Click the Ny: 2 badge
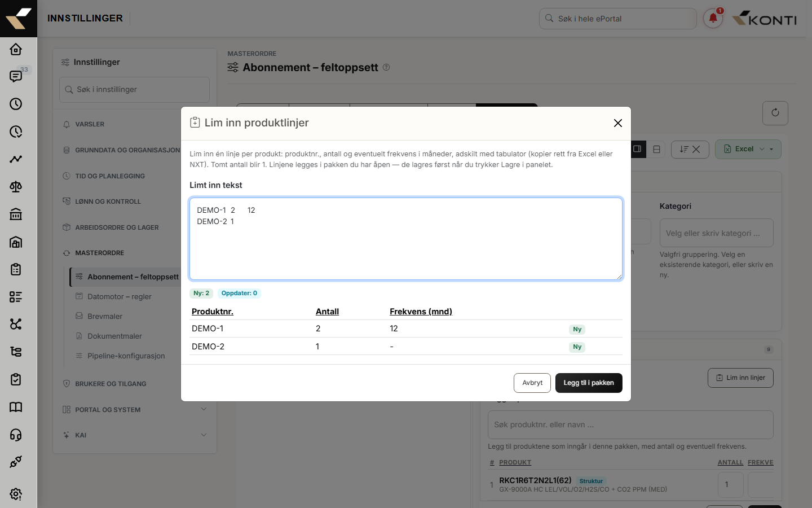 pos(201,293)
